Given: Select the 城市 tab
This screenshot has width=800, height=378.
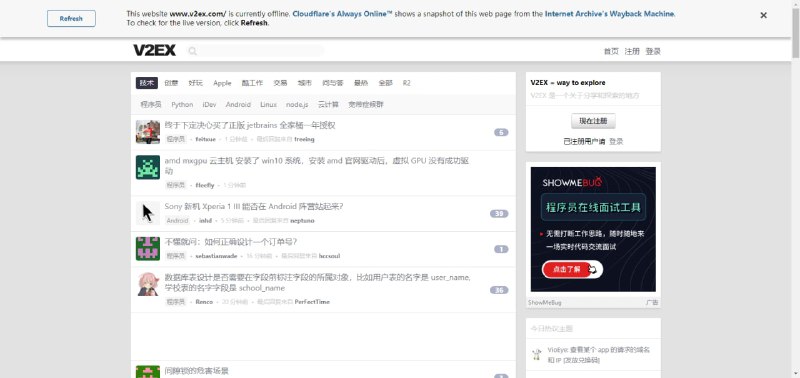Looking at the screenshot, I should point(305,83).
